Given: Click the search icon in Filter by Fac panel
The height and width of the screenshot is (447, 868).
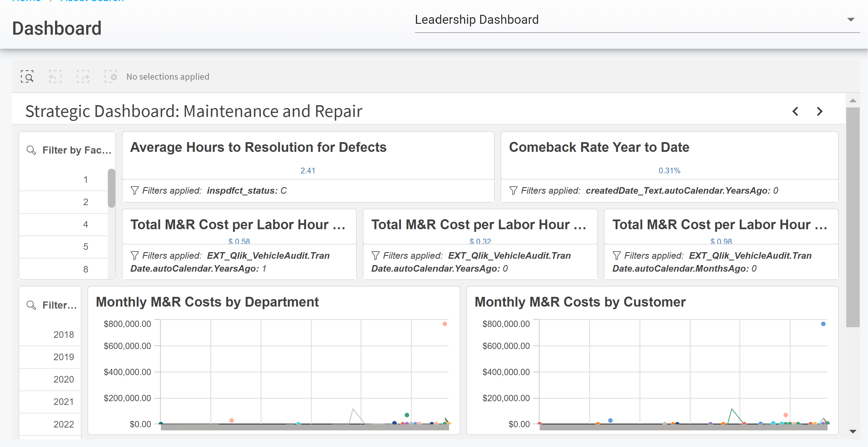Looking at the screenshot, I should 31,150.
